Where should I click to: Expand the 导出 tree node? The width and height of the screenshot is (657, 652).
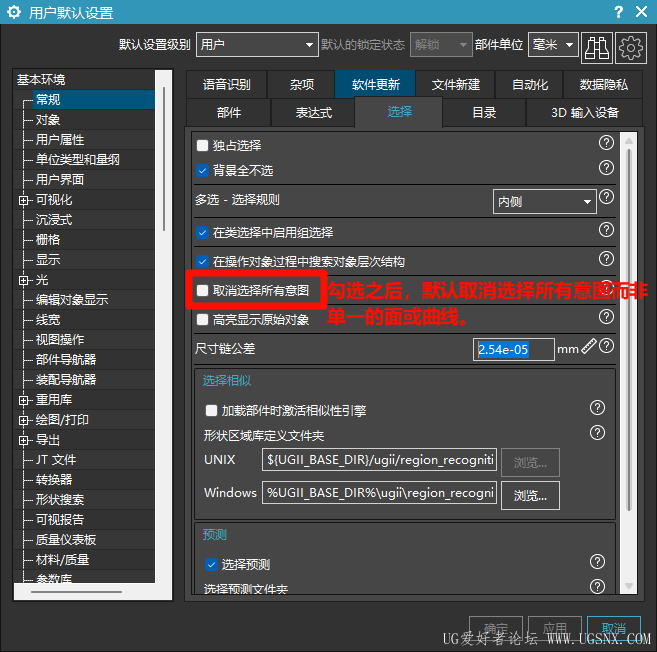click(x=23, y=440)
